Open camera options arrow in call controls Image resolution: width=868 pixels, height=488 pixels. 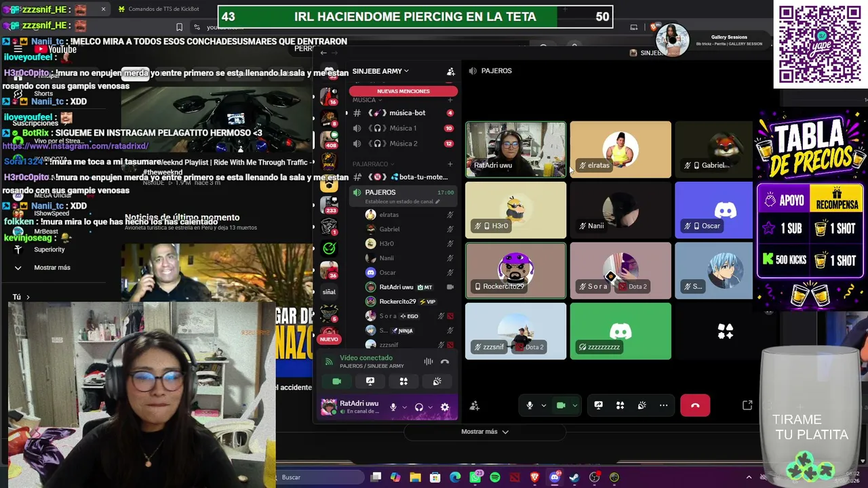point(574,405)
